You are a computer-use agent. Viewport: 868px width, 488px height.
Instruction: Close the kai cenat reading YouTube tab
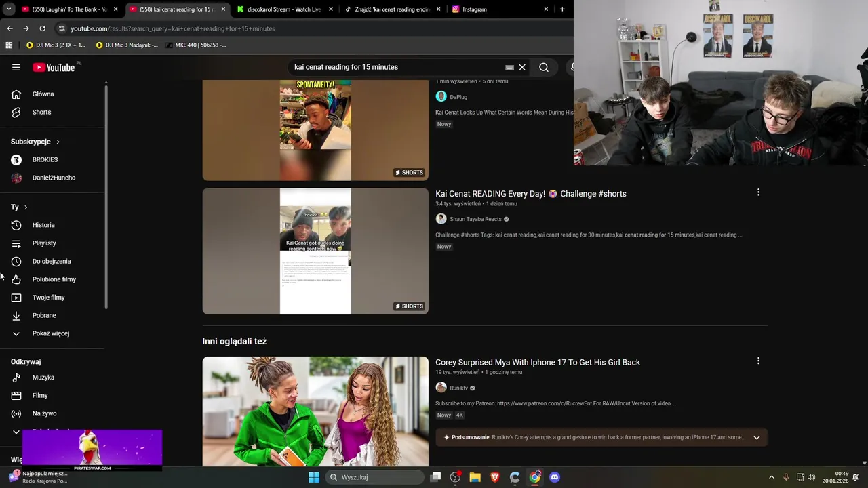tap(223, 9)
